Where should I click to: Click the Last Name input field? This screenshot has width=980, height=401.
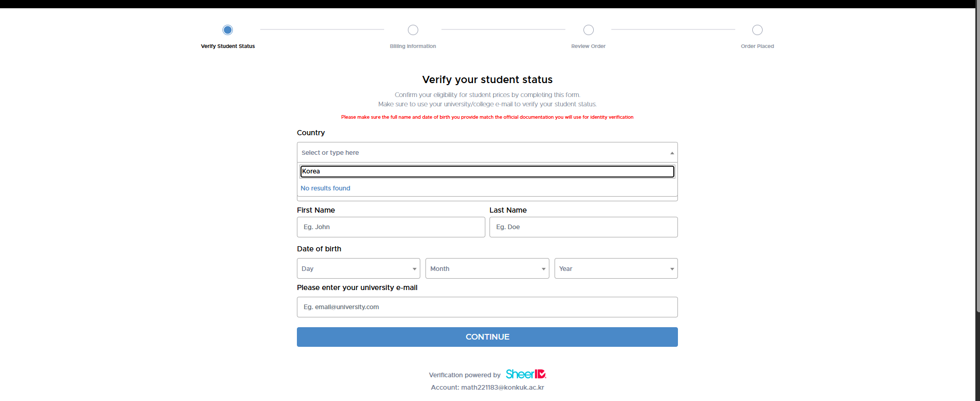point(583,227)
